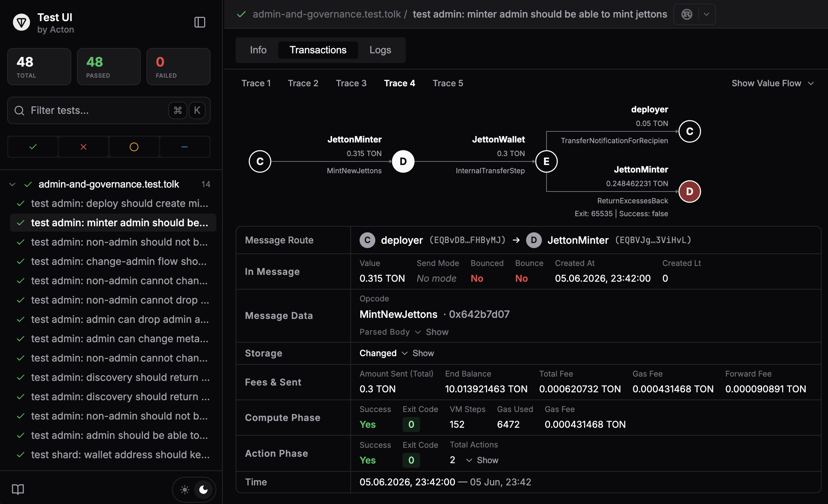The height and width of the screenshot is (504, 828).
Task: Select the E JettonWallet node
Action: click(x=547, y=161)
